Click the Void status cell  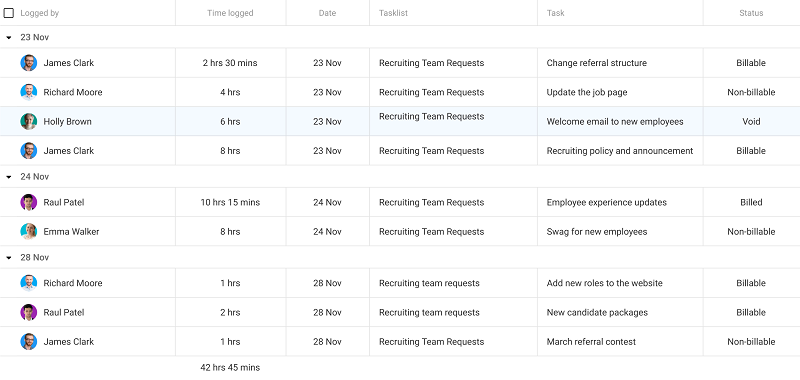tap(751, 121)
